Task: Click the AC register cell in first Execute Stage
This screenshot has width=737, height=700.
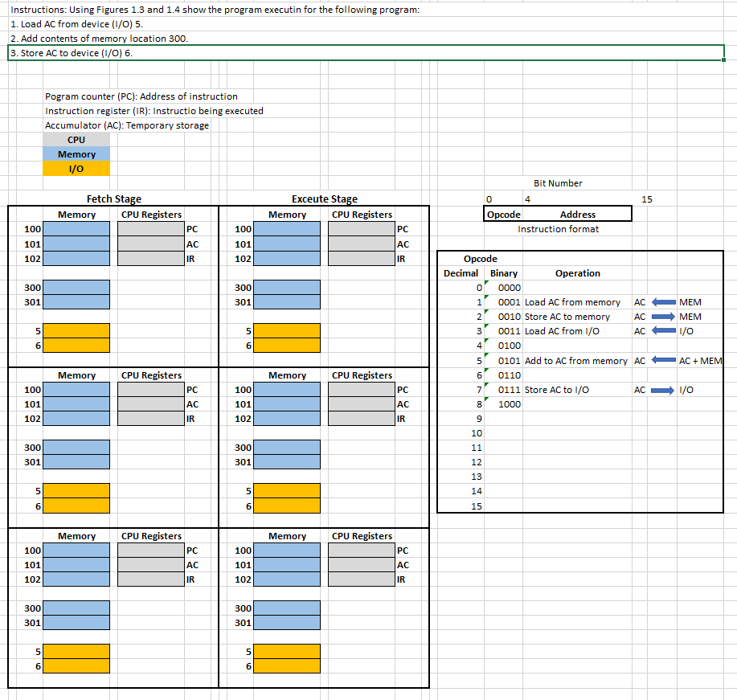Action: [361, 244]
